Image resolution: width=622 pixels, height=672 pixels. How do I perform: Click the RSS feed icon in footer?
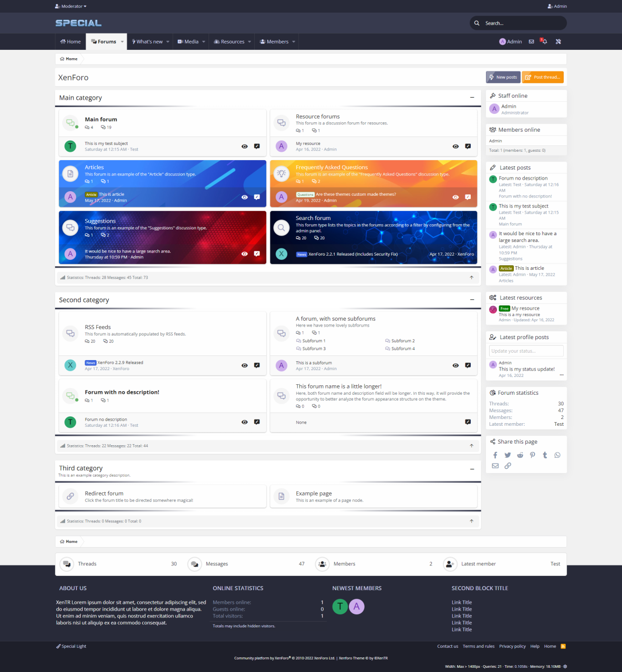tap(563, 646)
